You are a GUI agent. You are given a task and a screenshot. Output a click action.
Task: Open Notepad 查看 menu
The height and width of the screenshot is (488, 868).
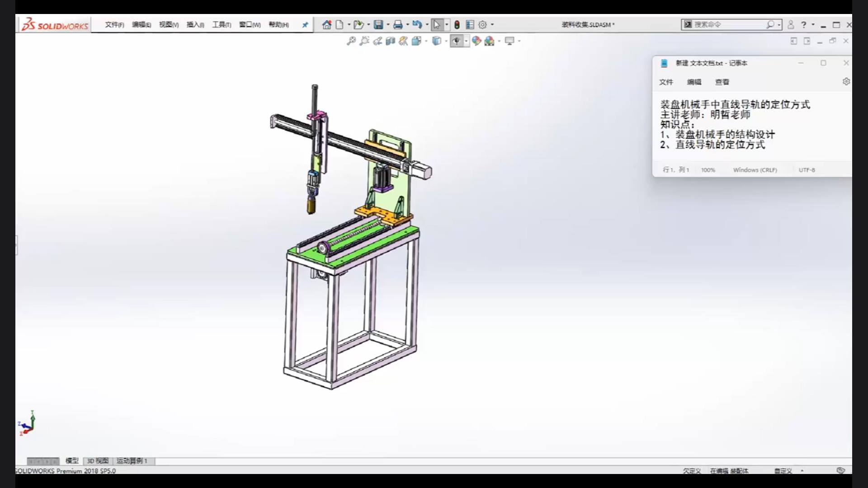[722, 82]
